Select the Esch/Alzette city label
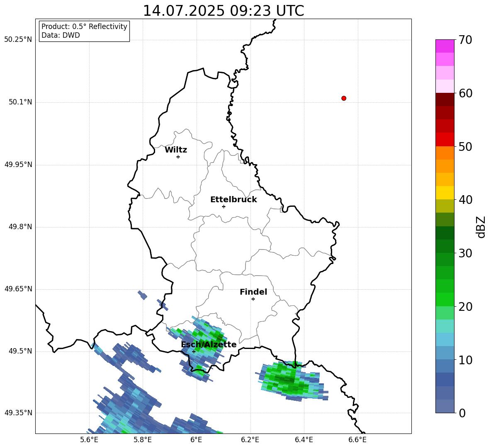Image resolution: width=491 pixels, height=448 pixels. pos(209,344)
